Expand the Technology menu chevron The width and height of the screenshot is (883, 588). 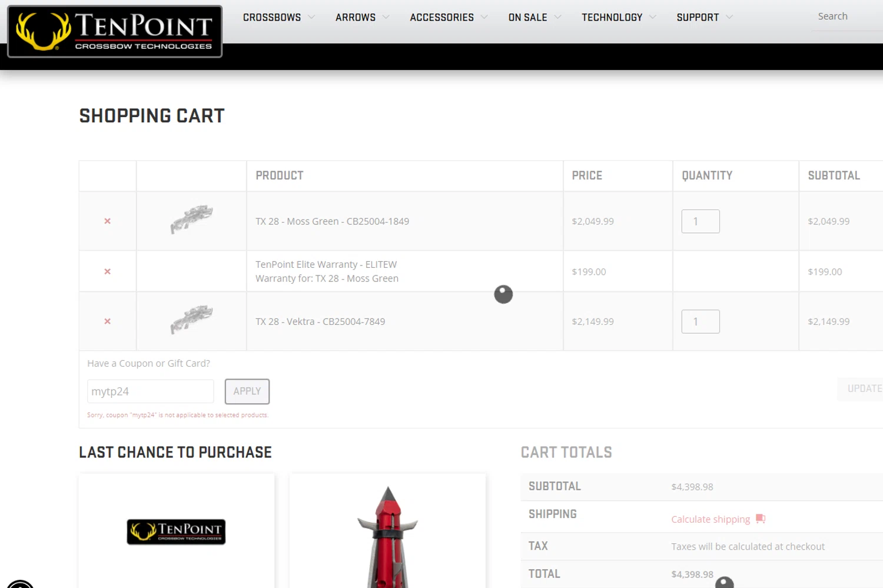click(x=653, y=17)
